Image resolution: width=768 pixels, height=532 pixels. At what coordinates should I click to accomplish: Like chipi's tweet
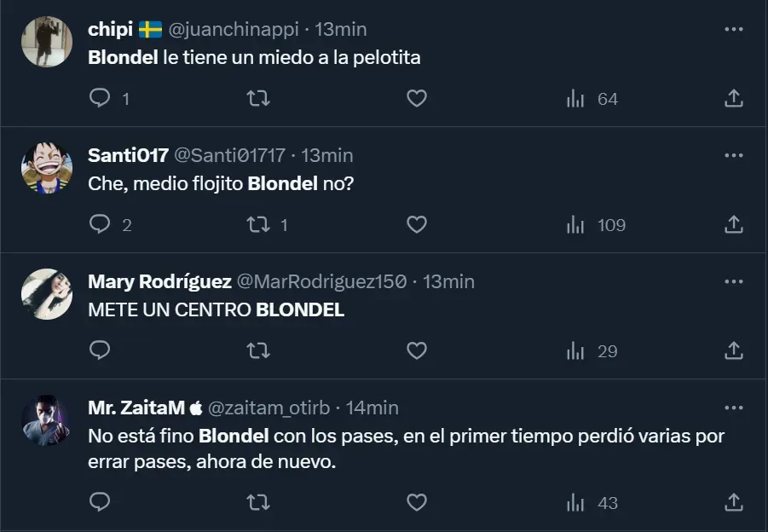click(416, 99)
